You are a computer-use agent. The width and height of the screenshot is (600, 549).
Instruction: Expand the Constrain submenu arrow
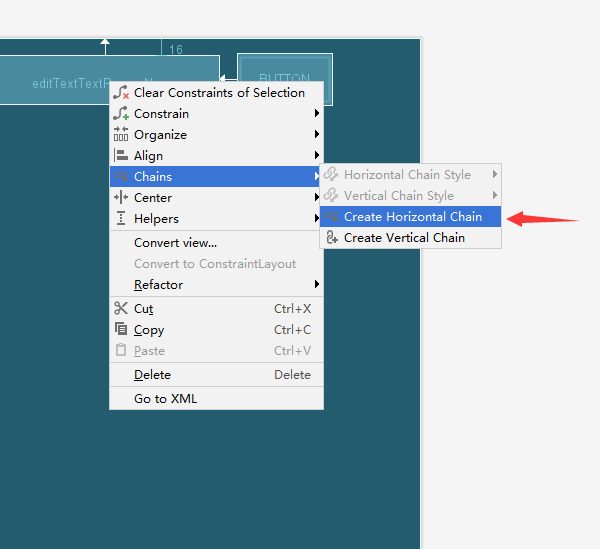[x=317, y=114]
